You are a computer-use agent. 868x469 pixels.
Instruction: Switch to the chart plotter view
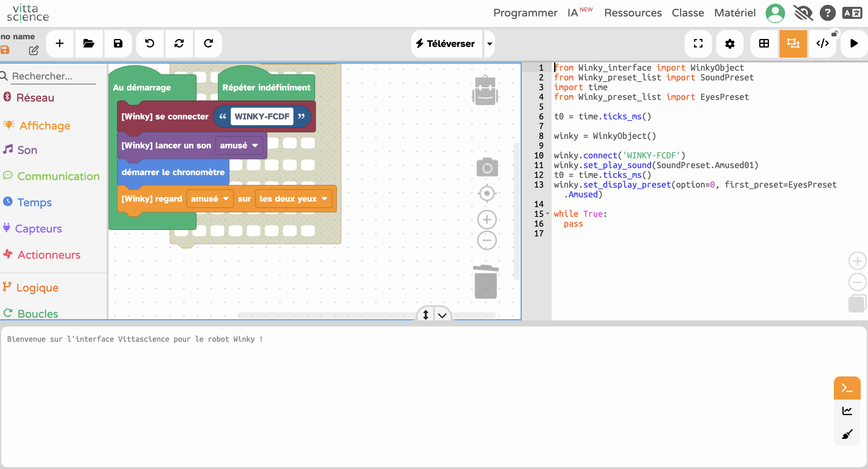tap(847, 411)
